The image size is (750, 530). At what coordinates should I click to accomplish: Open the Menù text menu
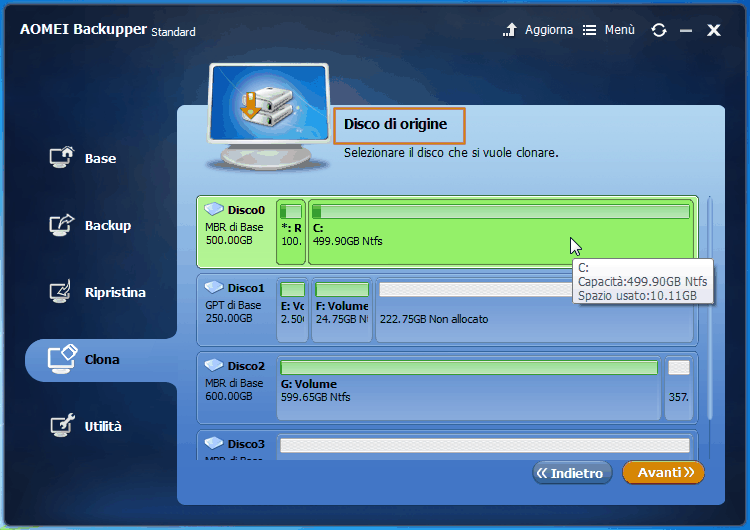coord(619,30)
